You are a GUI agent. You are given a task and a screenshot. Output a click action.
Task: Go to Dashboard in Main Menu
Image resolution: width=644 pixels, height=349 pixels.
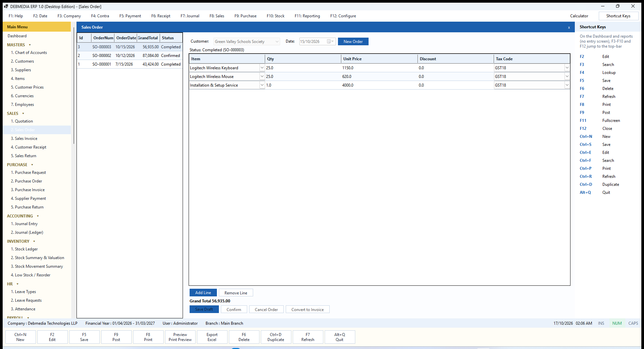(x=17, y=36)
